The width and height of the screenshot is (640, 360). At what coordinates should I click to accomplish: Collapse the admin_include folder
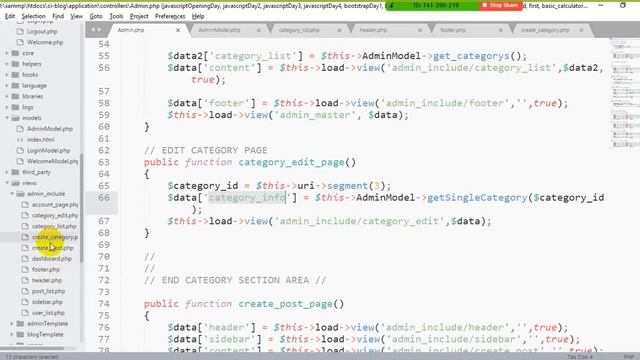point(12,194)
